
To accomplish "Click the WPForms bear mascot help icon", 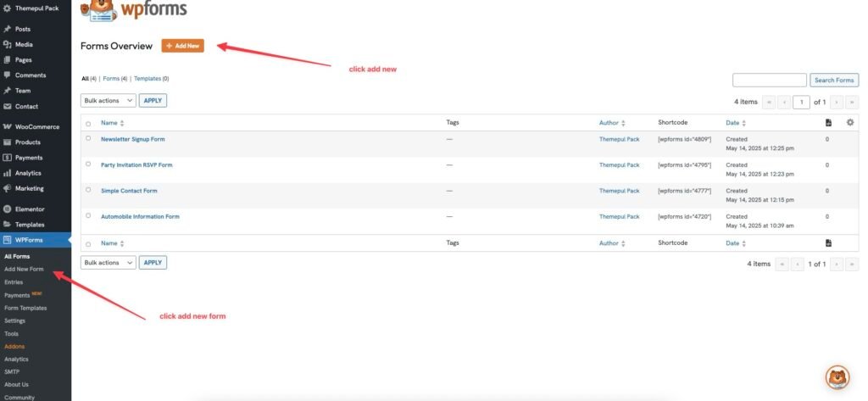I will 837,377.
